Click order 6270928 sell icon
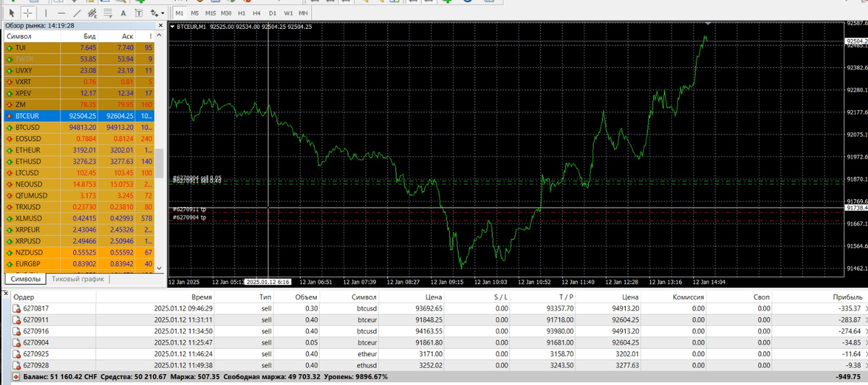 click(x=17, y=365)
